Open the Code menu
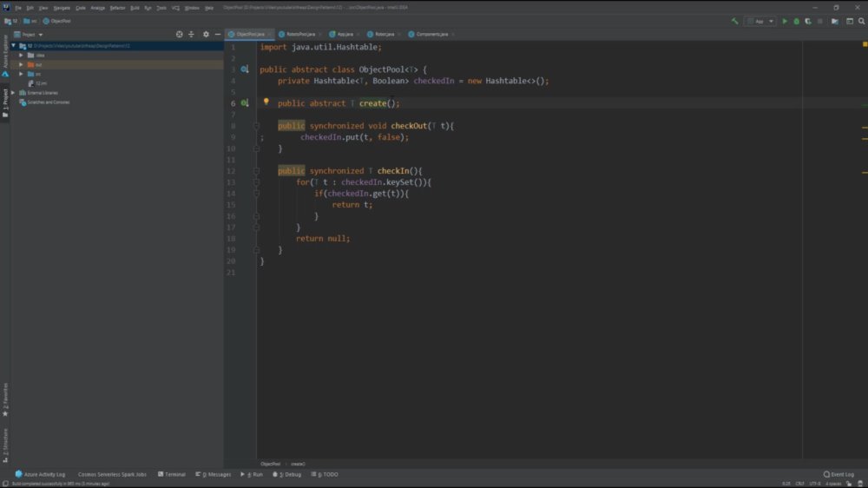The height and width of the screenshot is (488, 868). click(80, 8)
